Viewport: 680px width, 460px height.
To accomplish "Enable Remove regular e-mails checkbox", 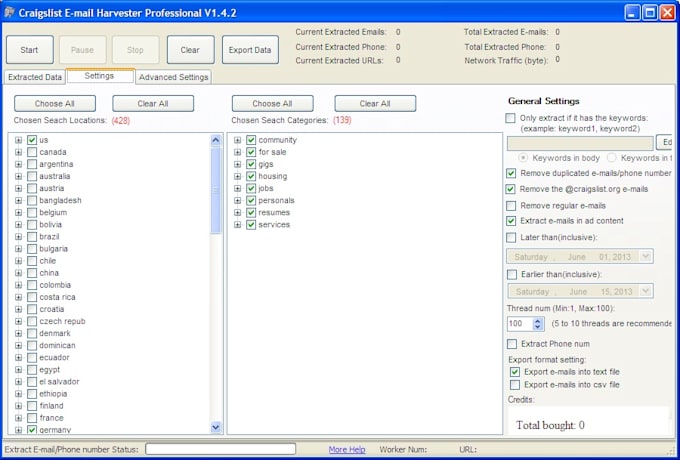I will 511,206.
